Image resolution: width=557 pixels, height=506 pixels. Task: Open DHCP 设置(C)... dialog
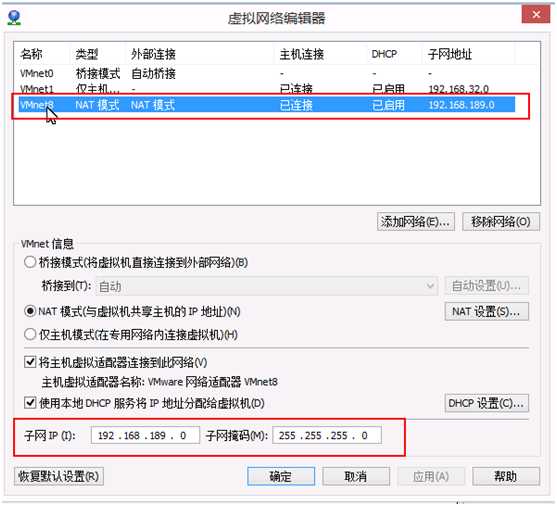[x=486, y=403]
